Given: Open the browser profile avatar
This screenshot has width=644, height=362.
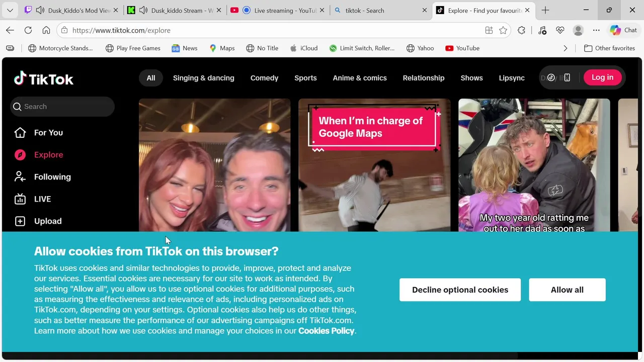Looking at the screenshot, I should (578, 30).
